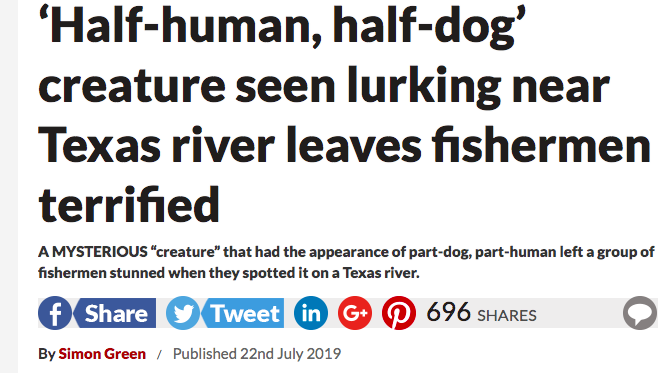Click the slash separator after author name

click(x=159, y=354)
